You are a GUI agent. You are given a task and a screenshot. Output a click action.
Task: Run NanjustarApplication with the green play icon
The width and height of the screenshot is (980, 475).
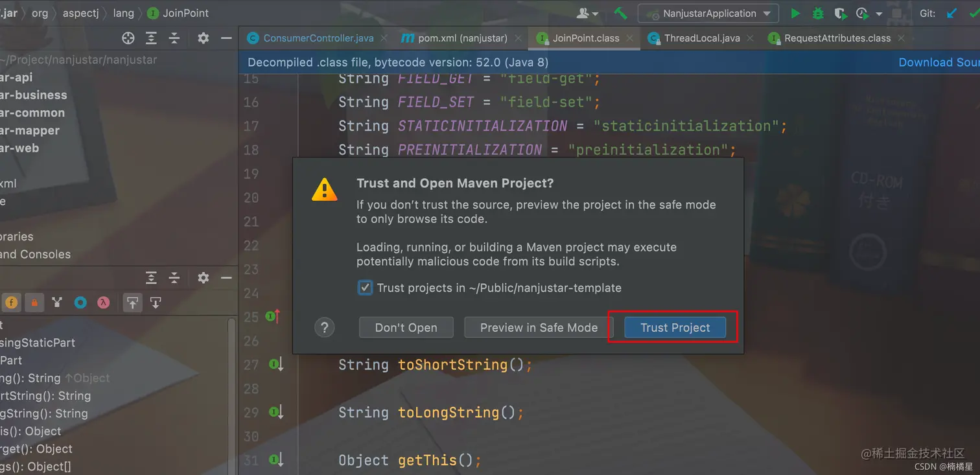click(x=795, y=13)
